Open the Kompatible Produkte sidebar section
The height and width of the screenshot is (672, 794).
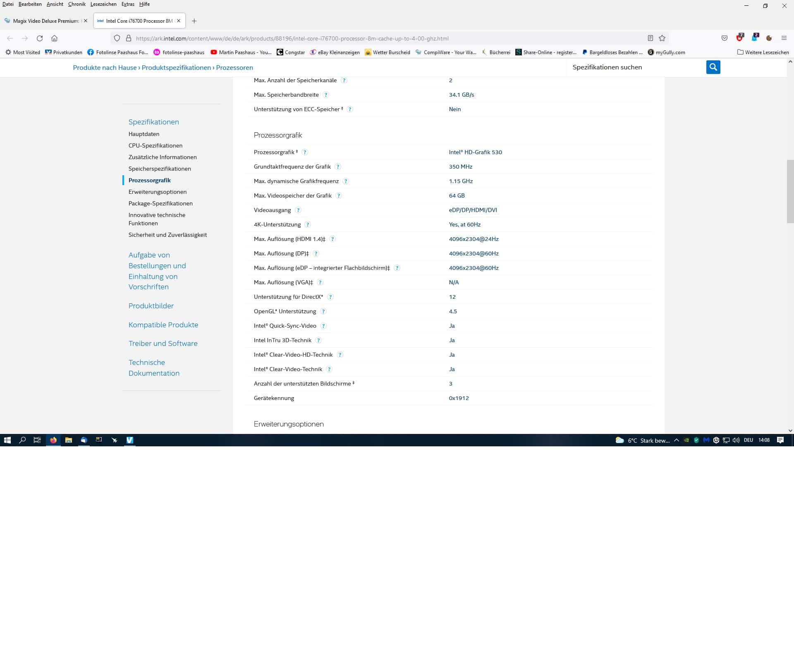(163, 325)
